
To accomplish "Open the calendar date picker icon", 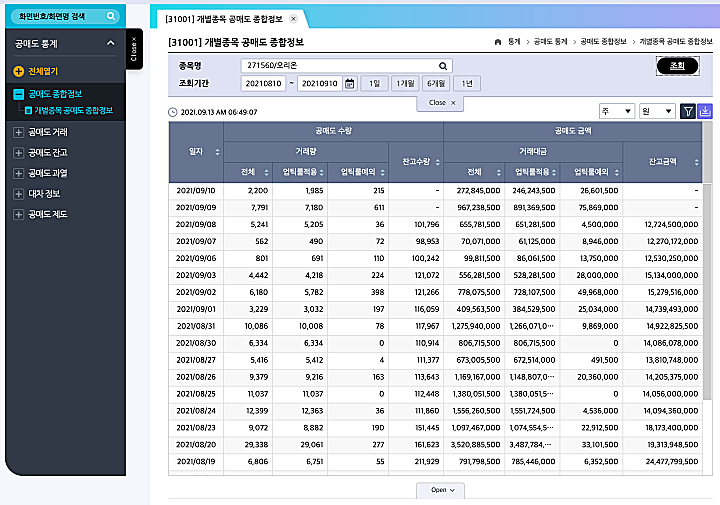I will [349, 84].
